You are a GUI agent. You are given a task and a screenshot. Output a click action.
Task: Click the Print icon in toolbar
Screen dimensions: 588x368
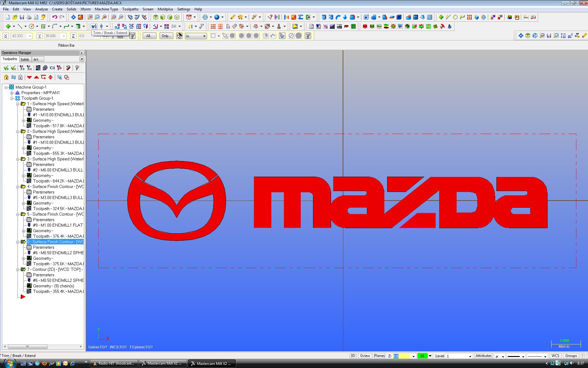29,17
